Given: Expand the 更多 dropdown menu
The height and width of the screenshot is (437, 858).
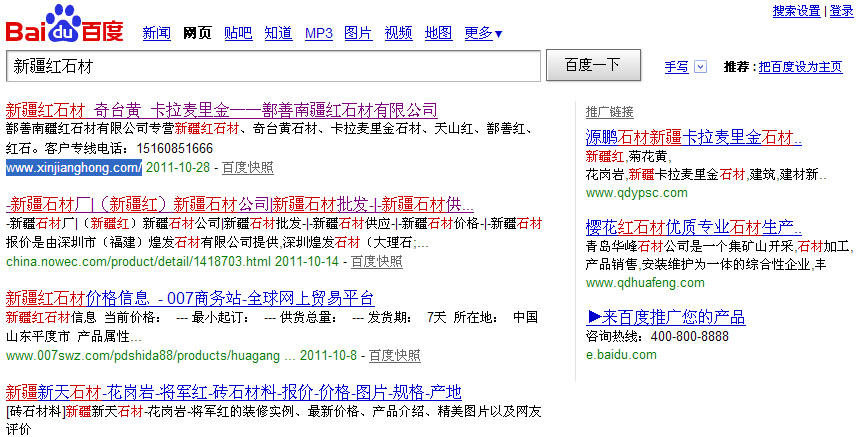Looking at the screenshot, I should (483, 33).
